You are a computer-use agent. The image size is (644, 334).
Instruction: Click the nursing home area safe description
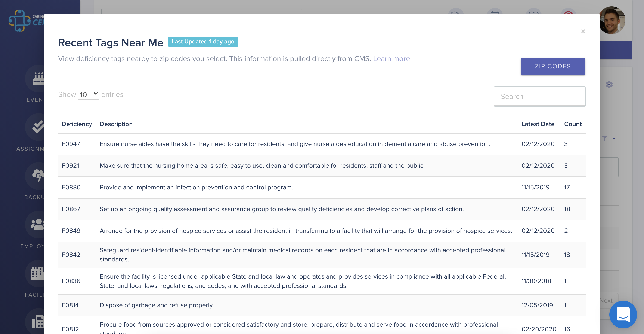(262, 166)
